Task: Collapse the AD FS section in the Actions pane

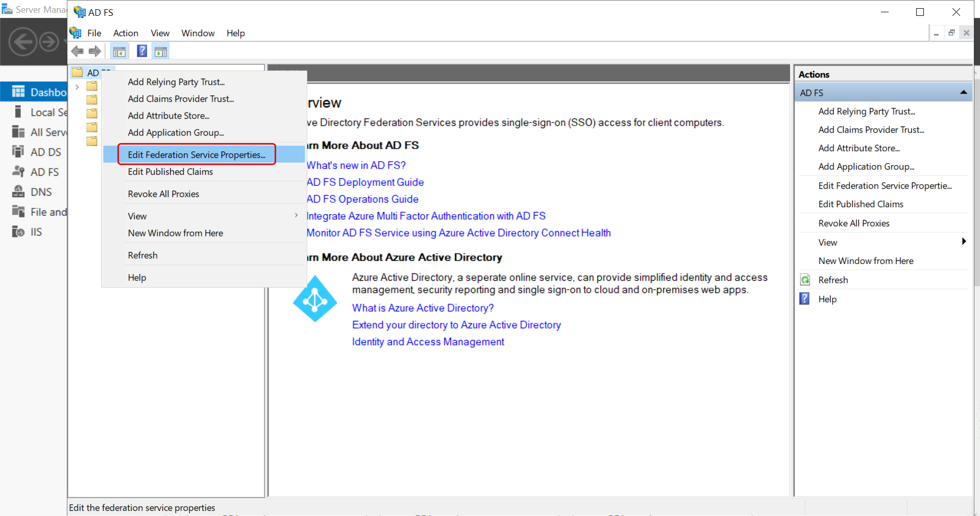Action: pos(963,92)
